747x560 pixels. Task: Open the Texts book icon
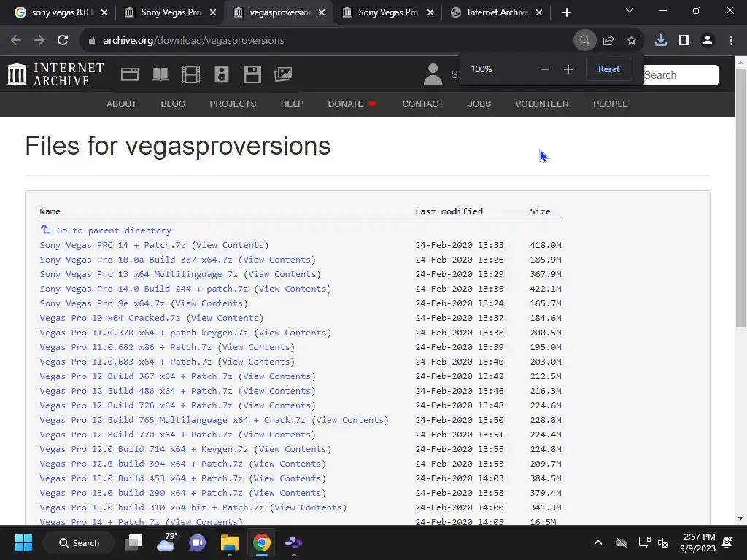coord(160,74)
